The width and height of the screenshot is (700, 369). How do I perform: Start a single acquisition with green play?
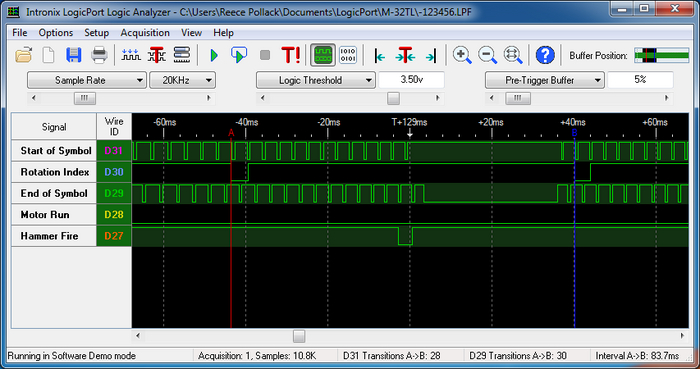214,55
